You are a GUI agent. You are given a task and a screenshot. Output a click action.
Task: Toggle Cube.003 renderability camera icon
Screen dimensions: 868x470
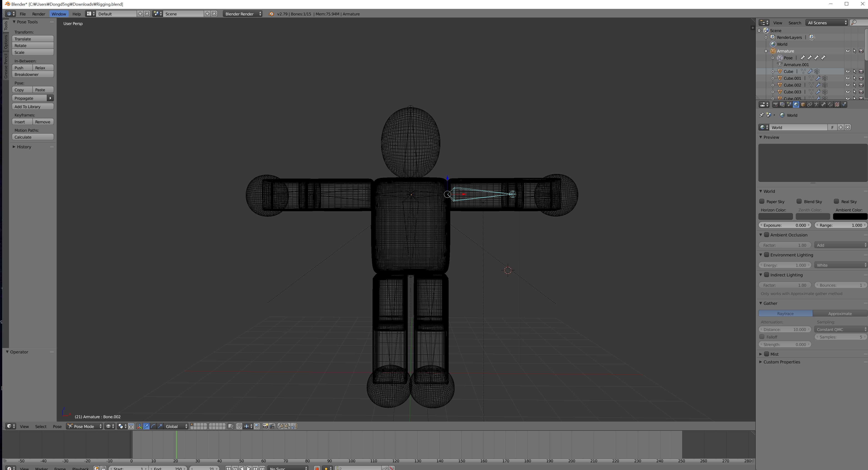tap(861, 92)
